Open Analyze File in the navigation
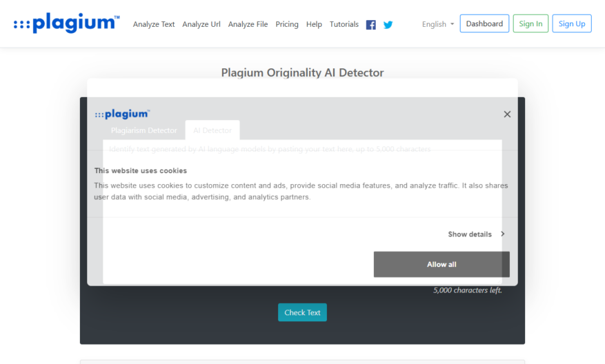Image resolution: width=605 pixels, height=364 pixels. pyautogui.click(x=248, y=24)
